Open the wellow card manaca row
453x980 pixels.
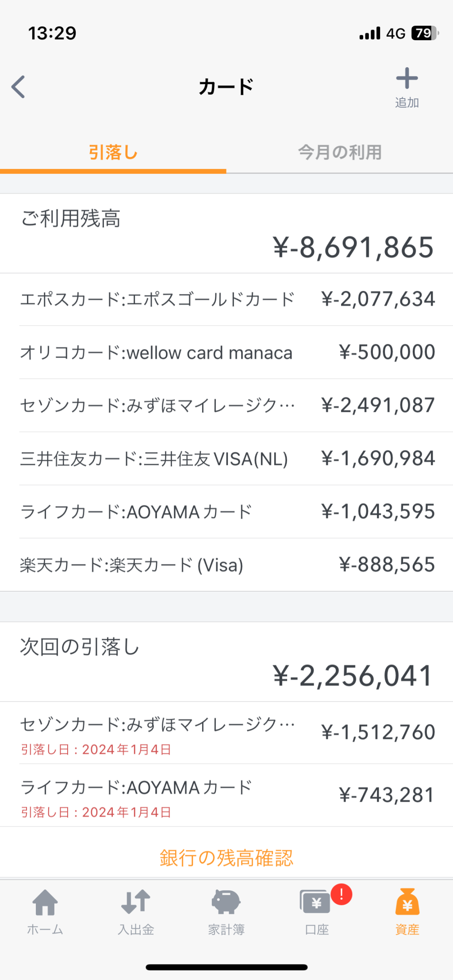tap(226, 352)
